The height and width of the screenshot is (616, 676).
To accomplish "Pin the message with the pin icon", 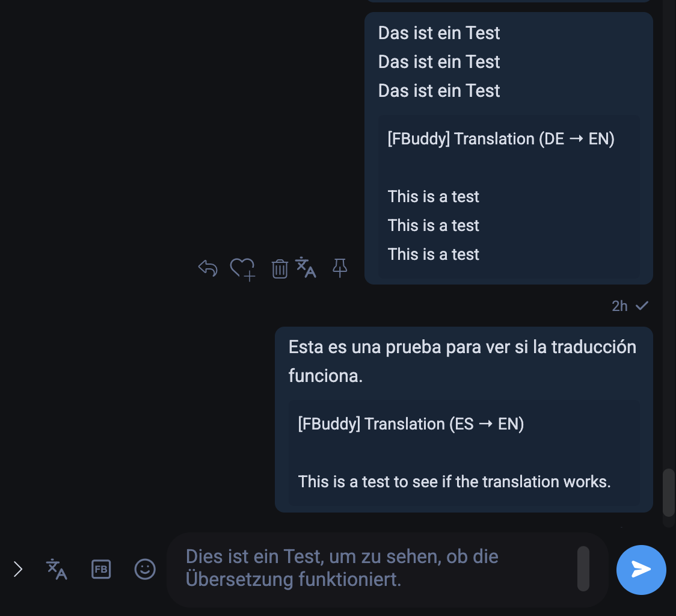I will point(340,268).
